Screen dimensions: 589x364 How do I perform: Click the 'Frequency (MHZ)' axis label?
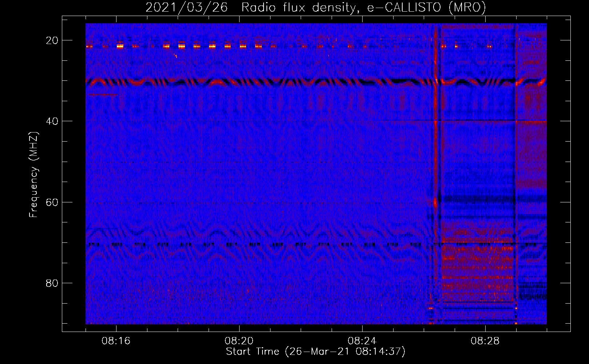(33, 175)
